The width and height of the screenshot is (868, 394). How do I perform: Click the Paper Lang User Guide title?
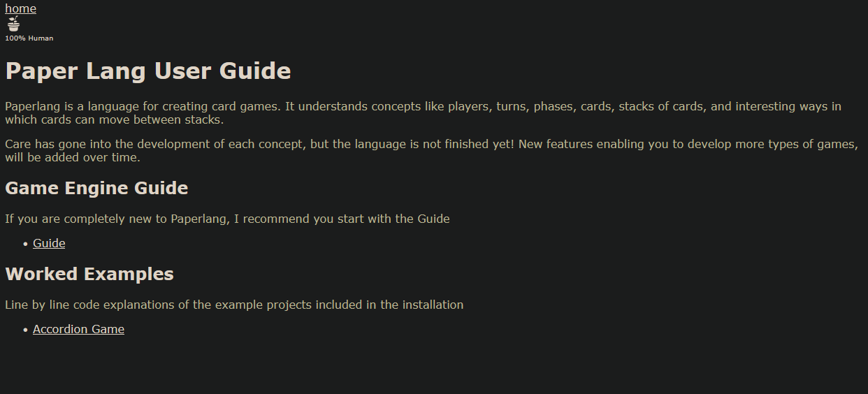pyautogui.click(x=147, y=71)
